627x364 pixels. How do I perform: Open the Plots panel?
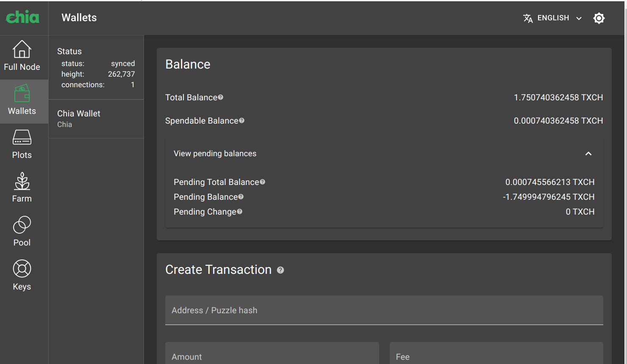click(x=22, y=144)
